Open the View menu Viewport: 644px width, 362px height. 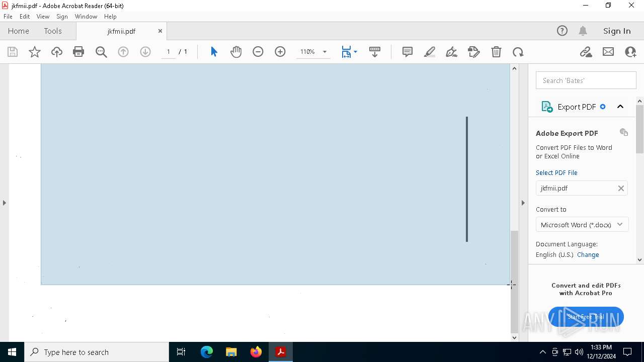(43, 17)
